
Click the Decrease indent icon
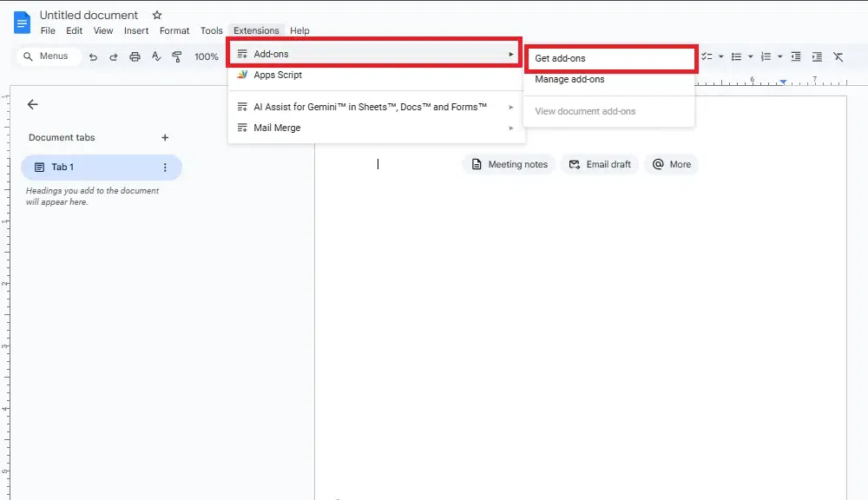796,56
